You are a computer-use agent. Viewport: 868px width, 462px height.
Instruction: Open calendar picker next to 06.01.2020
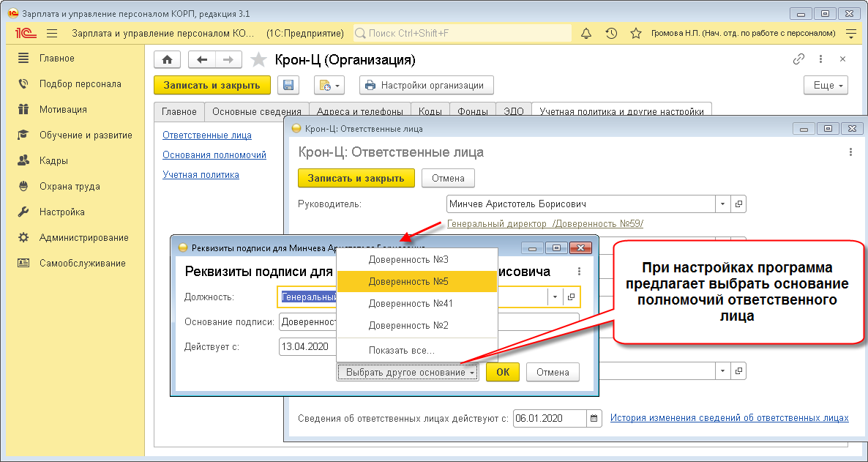[x=594, y=418]
